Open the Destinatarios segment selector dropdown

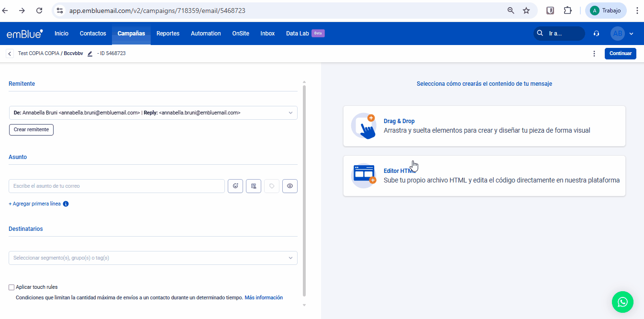pyautogui.click(x=153, y=258)
